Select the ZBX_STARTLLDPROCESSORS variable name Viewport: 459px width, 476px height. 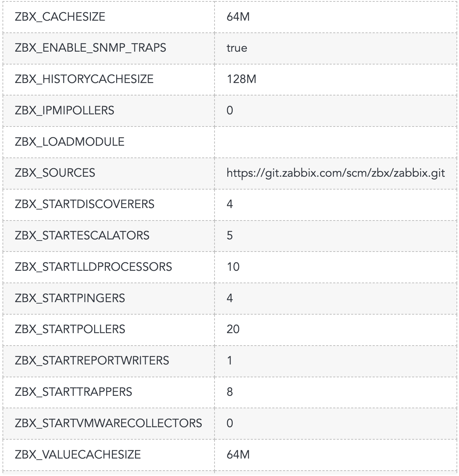click(93, 267)
